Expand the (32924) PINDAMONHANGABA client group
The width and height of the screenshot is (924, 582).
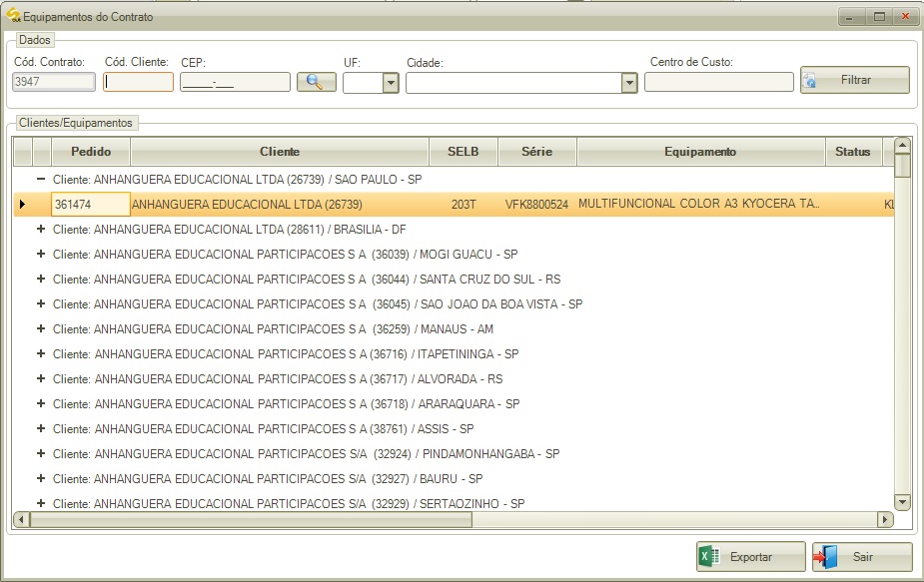coord(41,453)
